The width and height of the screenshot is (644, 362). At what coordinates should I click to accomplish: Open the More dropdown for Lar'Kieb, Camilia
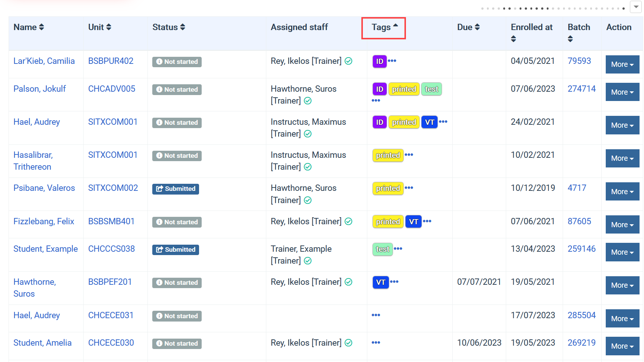click(x=622, y=64)
